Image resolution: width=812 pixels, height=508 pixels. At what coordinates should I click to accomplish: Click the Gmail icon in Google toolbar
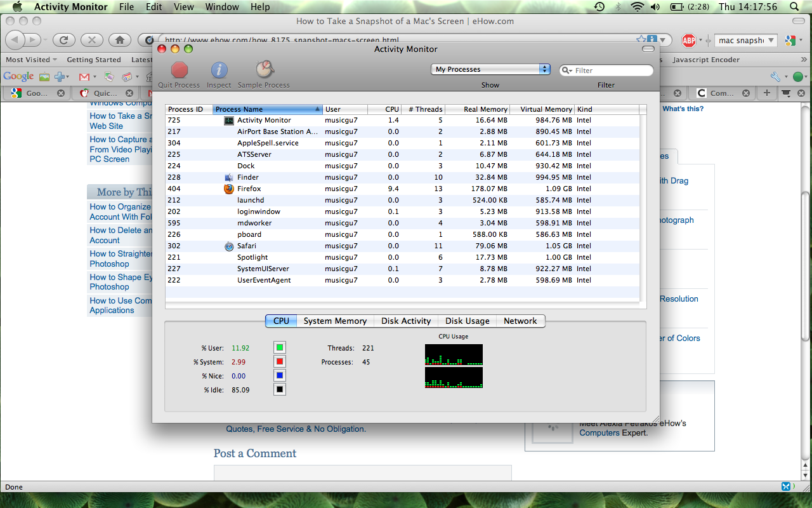click(x=84, y=77)
